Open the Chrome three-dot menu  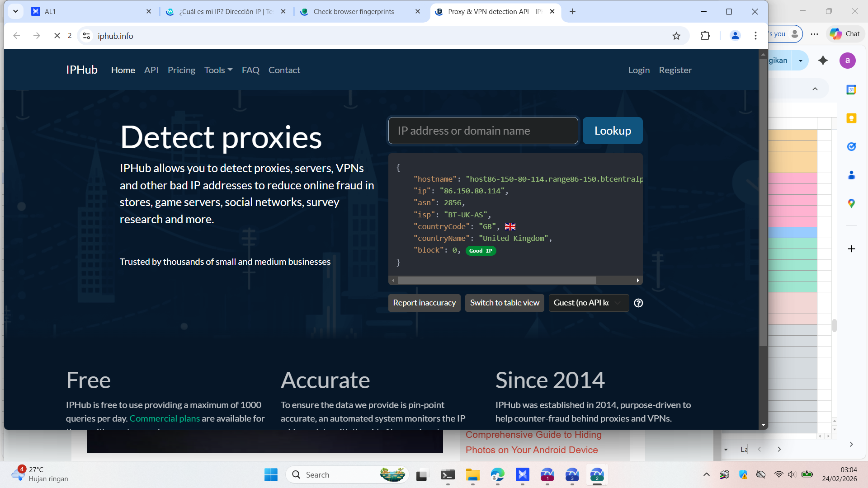click(x=755, y=36)
